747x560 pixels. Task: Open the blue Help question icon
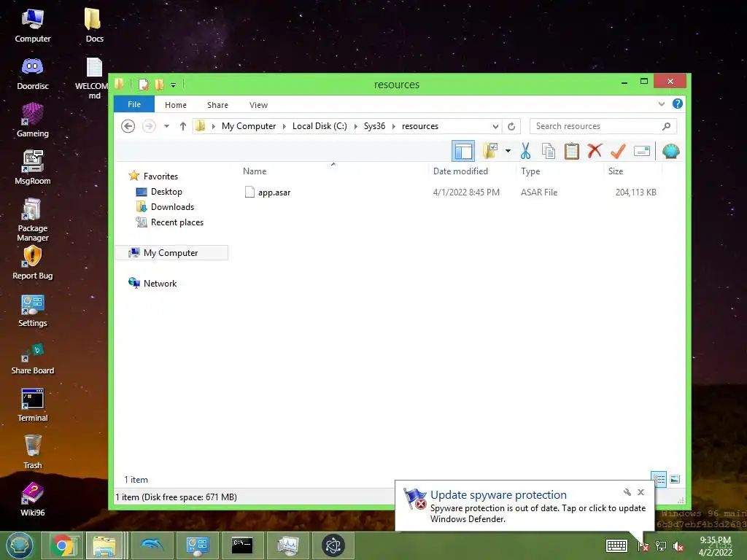[677, 104]
